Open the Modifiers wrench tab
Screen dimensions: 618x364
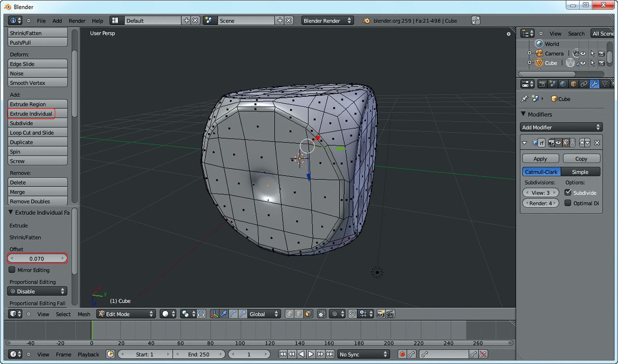tap(594, 84)
